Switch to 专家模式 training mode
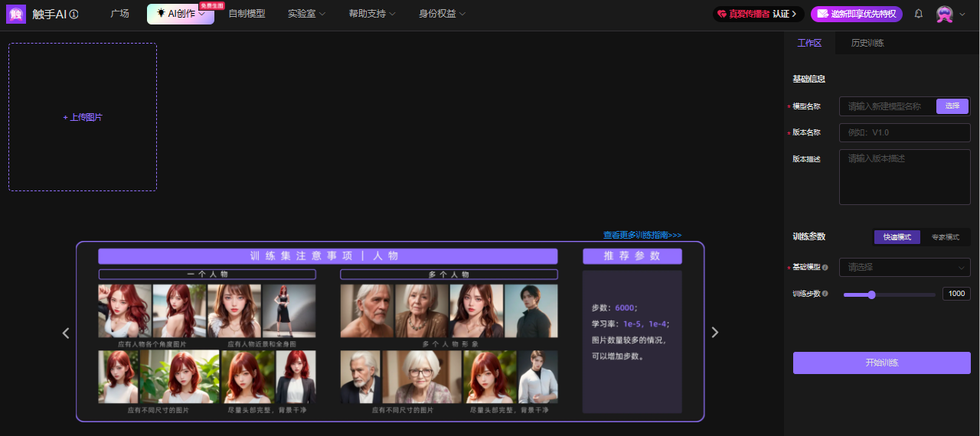This screenshot has width=980, height=436. (x=945, y=237)
